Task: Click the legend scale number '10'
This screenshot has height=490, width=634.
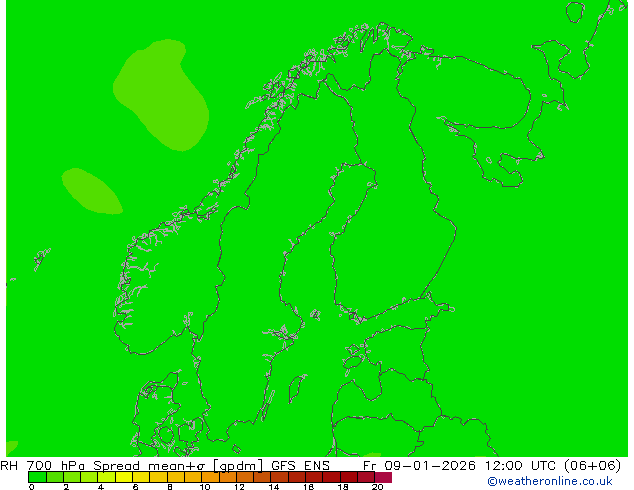Action: [x=205, y=486]
